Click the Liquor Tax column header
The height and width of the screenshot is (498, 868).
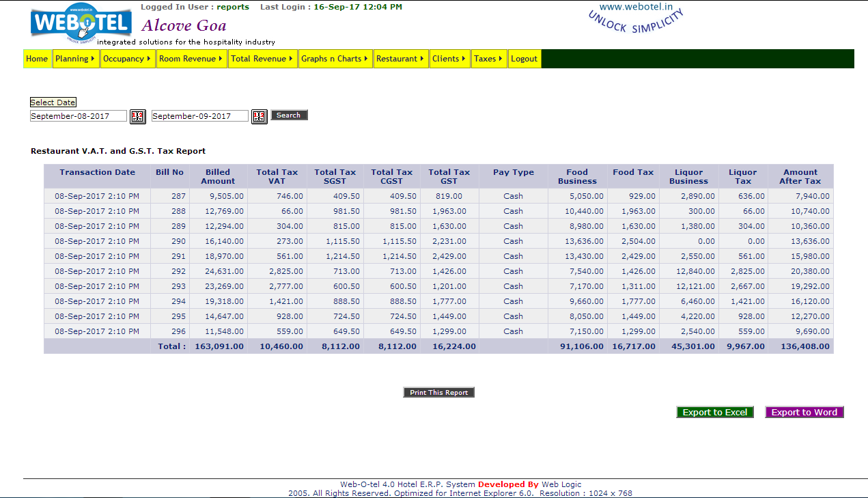pos(743,177)
